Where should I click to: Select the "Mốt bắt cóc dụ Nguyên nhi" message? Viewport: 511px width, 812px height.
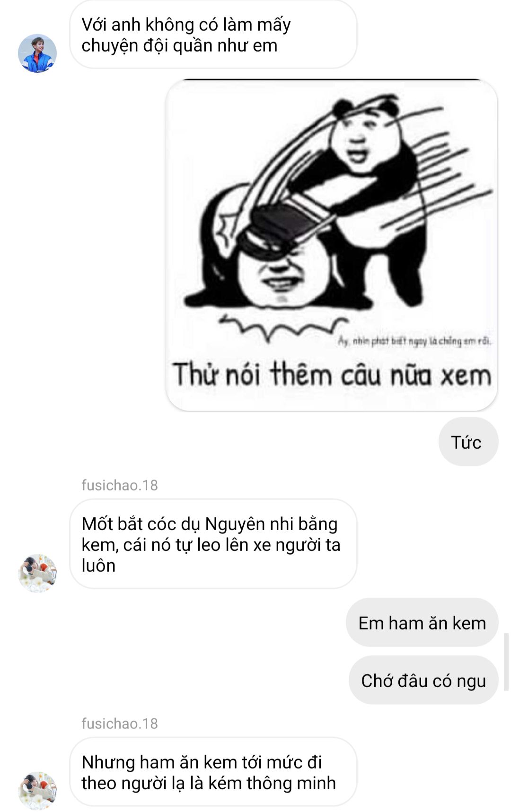pos(213,544)
